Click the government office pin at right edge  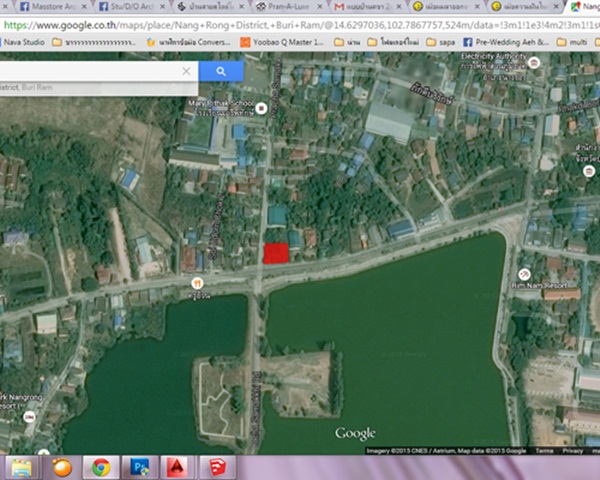click(589, 171)
